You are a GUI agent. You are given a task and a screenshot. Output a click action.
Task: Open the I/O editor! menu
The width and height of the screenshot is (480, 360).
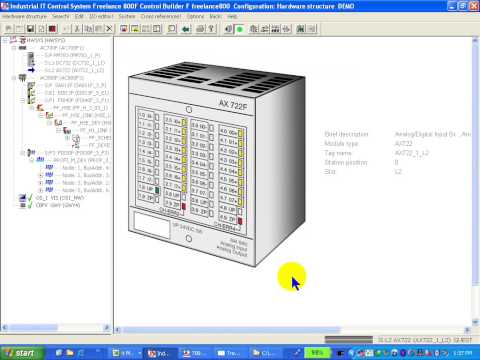[101, 16]
